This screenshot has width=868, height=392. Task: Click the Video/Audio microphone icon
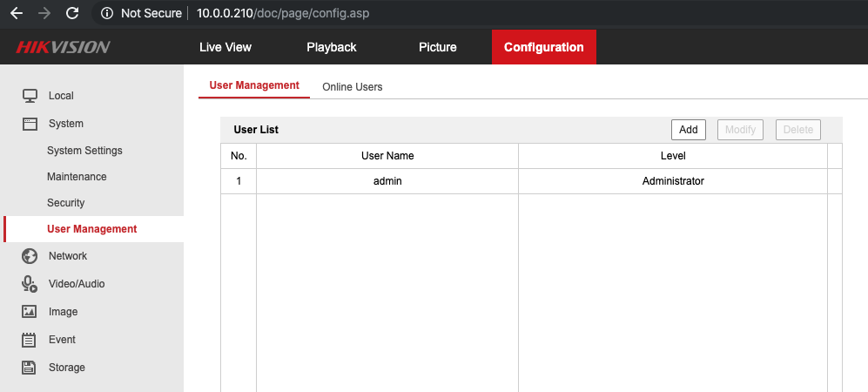click(x=30, y=284)
